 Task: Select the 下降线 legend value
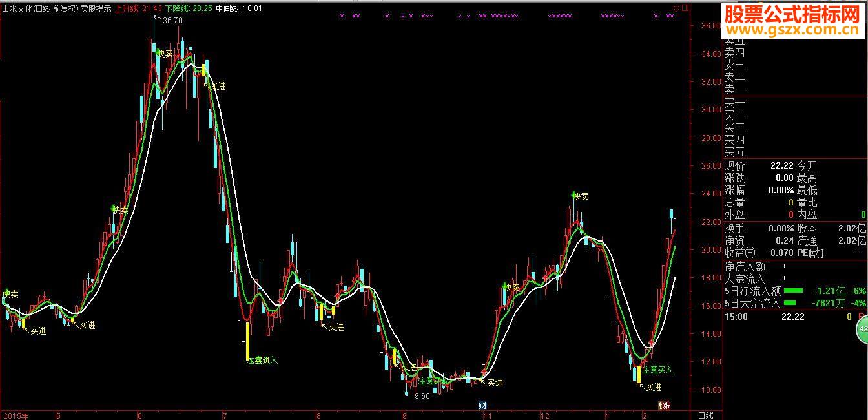188,9
